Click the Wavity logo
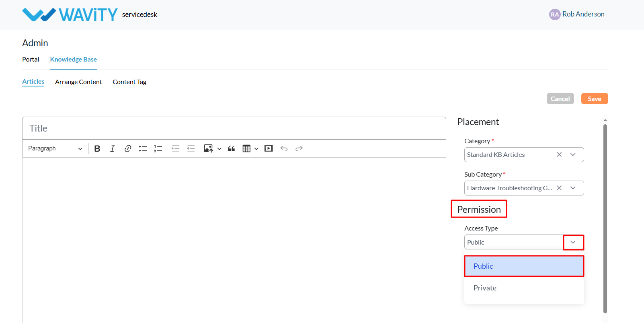The height and width of the screenshot is (323, 644). coord(70,14)
